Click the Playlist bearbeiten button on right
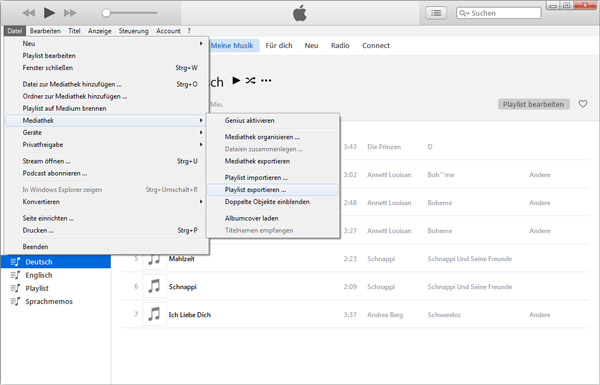Image resolution: width=600 pixels, height=385 pixels. click(533, 104)
